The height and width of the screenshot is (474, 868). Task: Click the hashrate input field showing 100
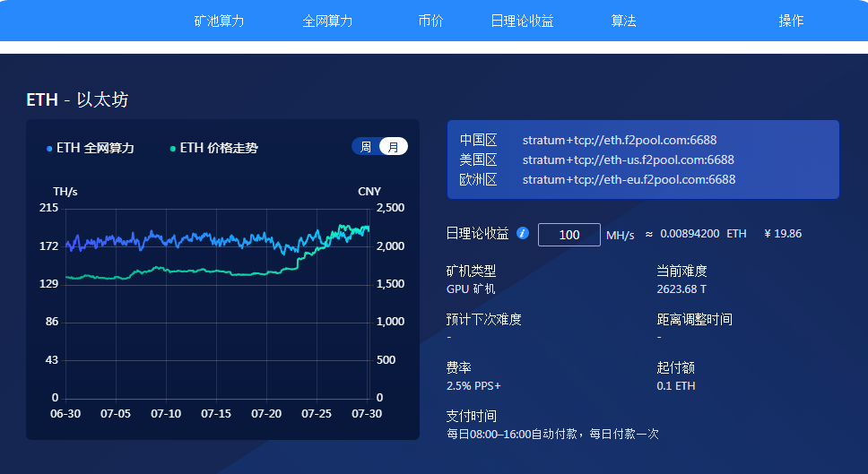pos(569,235)
